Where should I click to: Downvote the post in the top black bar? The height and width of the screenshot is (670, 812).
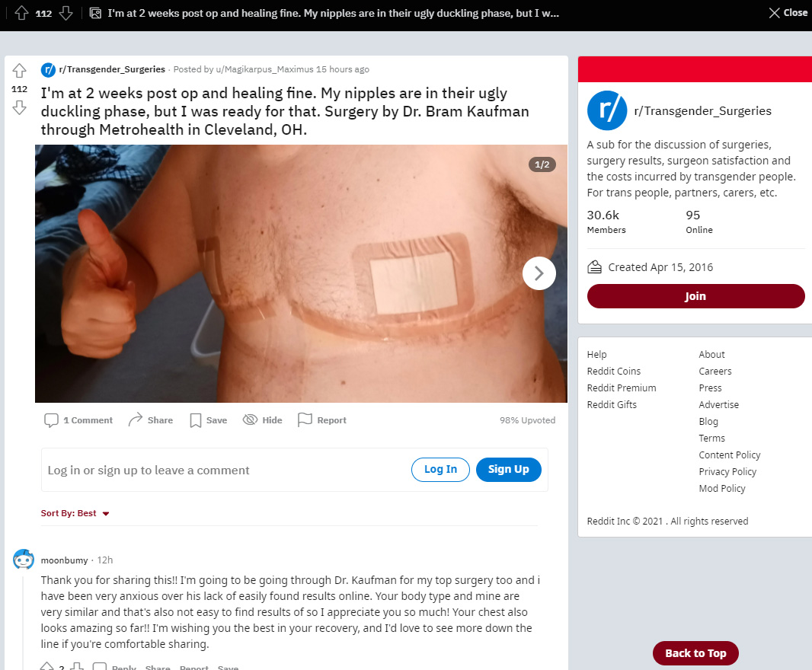[x=66, y=13]
